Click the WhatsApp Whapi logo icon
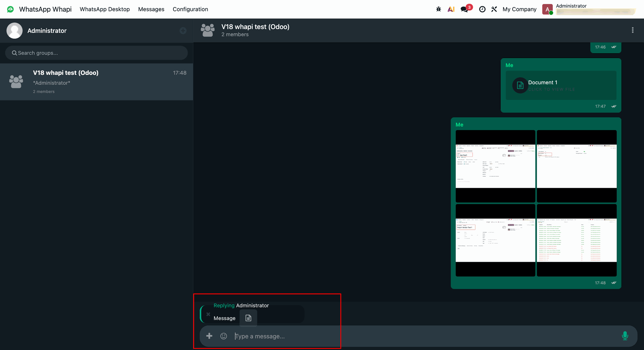 [10, 9]
